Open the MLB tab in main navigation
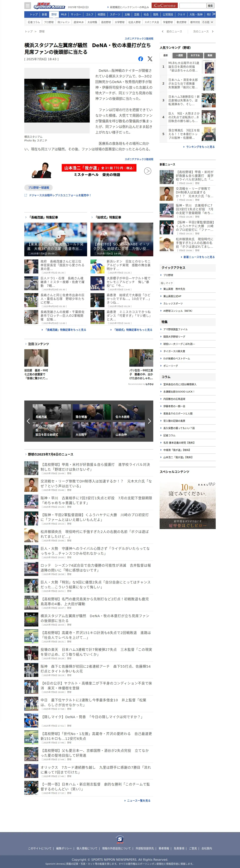This screenshot has width=240, height=868. (64, 14)
